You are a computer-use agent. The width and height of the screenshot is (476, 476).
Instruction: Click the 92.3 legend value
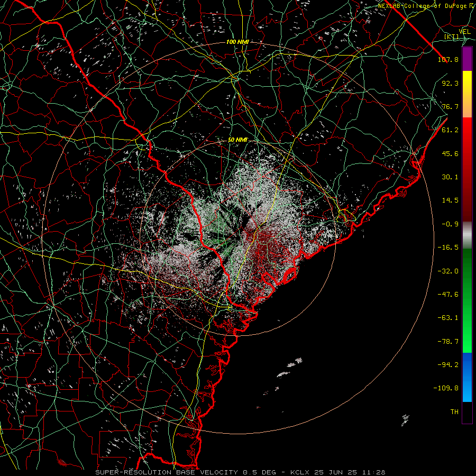click(450, 83)
